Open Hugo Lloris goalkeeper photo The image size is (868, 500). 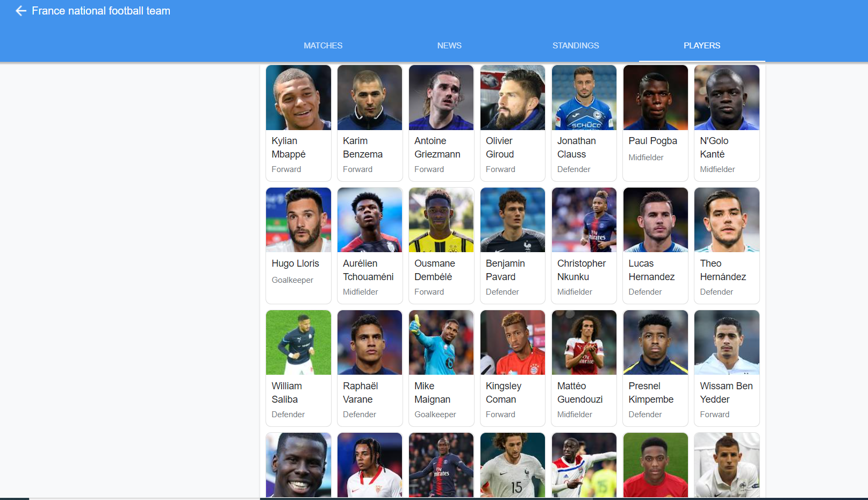point(298,220)
